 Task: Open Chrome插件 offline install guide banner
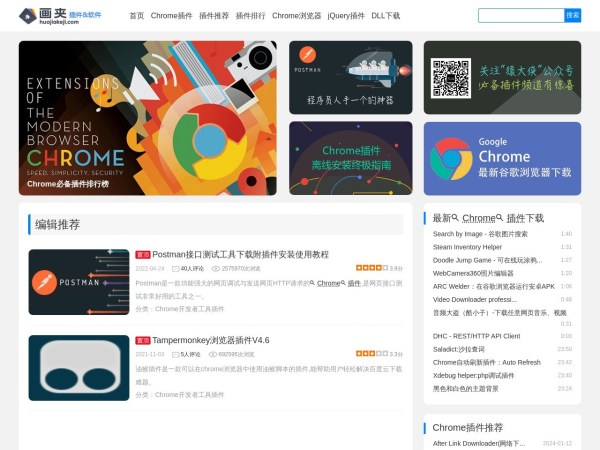point(350,158)
